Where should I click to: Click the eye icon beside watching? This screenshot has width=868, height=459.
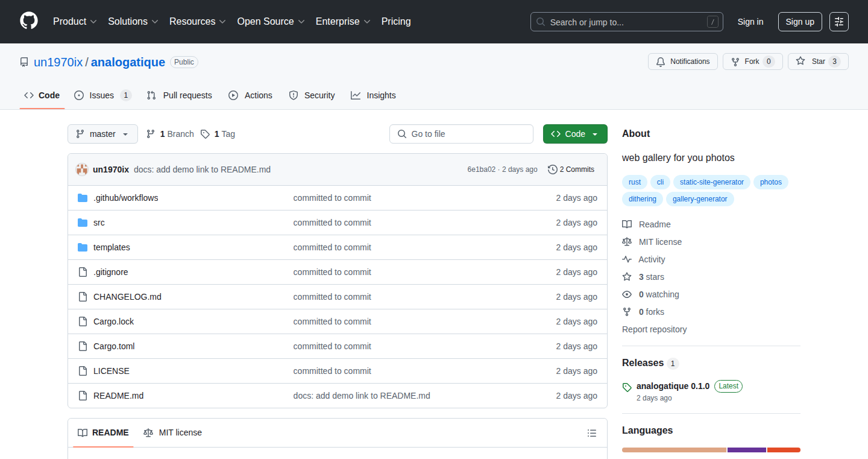pos(627,294)
